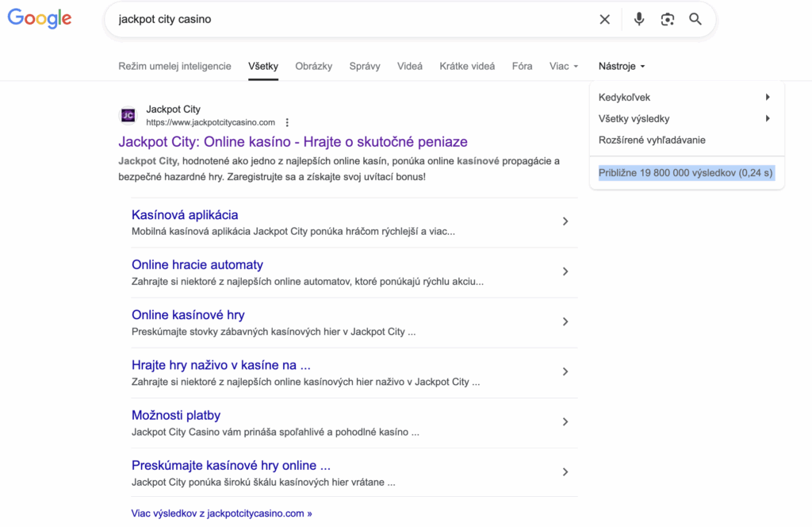Viewport: 812px width, 527px height.
Task: Click arrow beside Kasínová aplikácia
Action: (x=565, y=221)
